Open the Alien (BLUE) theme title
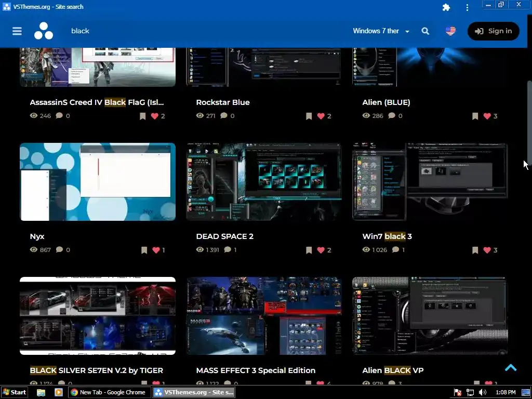Screen dimensions: 532x399 coord(386,102)
